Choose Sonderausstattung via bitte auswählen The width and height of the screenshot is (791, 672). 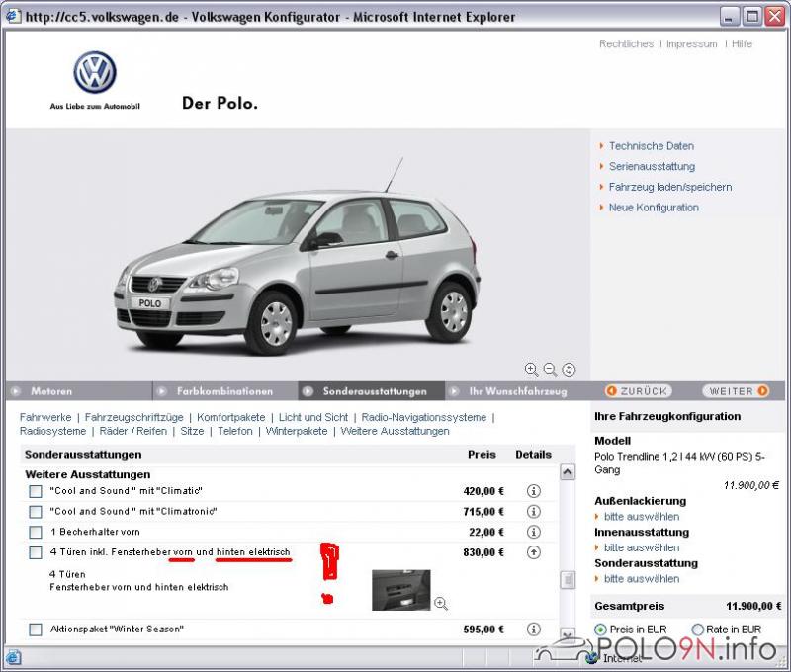642,579
